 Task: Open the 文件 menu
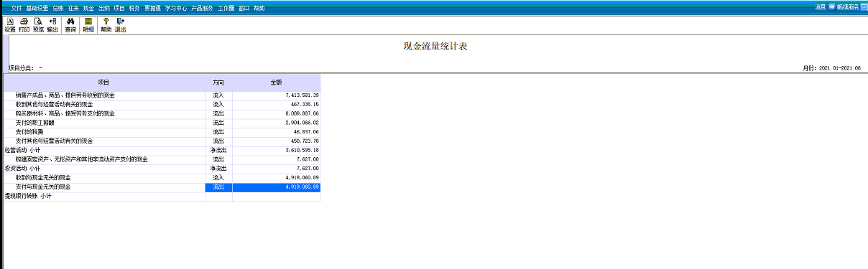point(17,8)
